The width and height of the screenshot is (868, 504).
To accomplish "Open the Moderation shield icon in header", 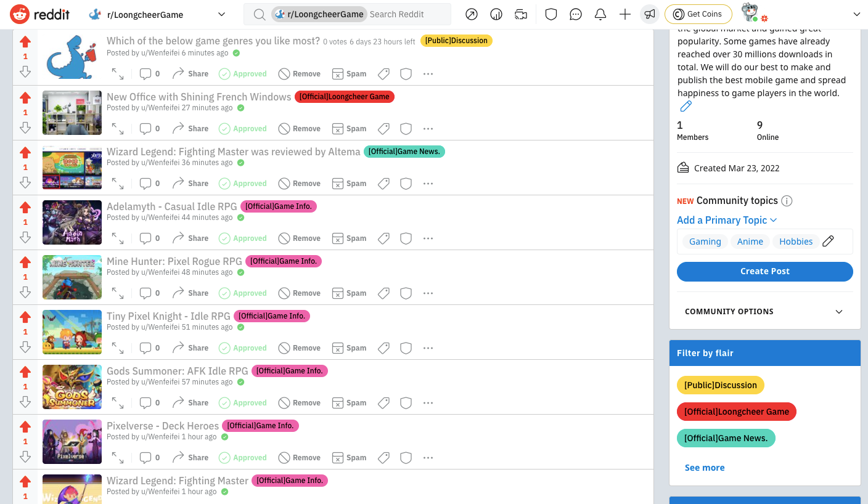I will coord(551,14).
